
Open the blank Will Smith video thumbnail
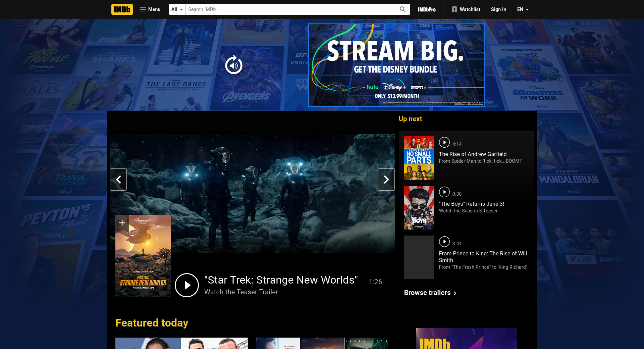tap(419, 257)
